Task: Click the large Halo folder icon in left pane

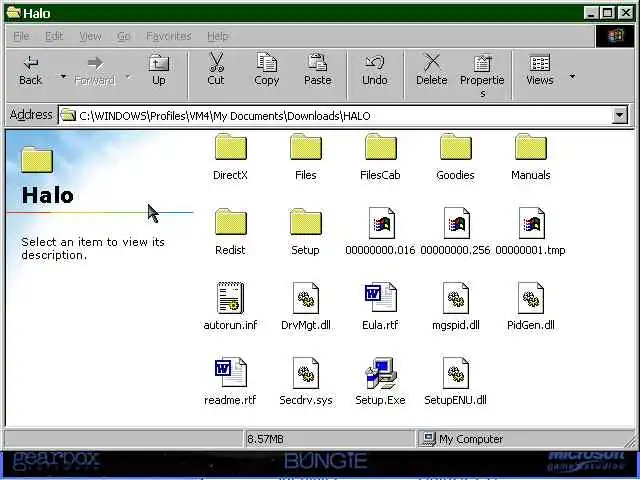Action: [x=37, y=160]
